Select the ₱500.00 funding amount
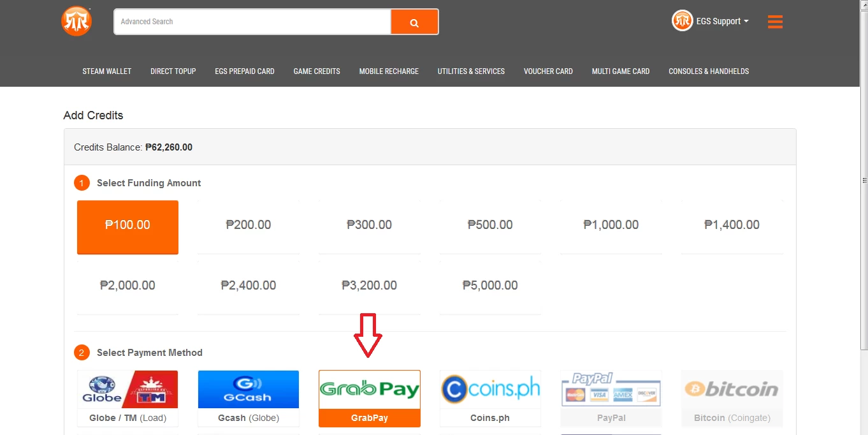 click(490, 227)
